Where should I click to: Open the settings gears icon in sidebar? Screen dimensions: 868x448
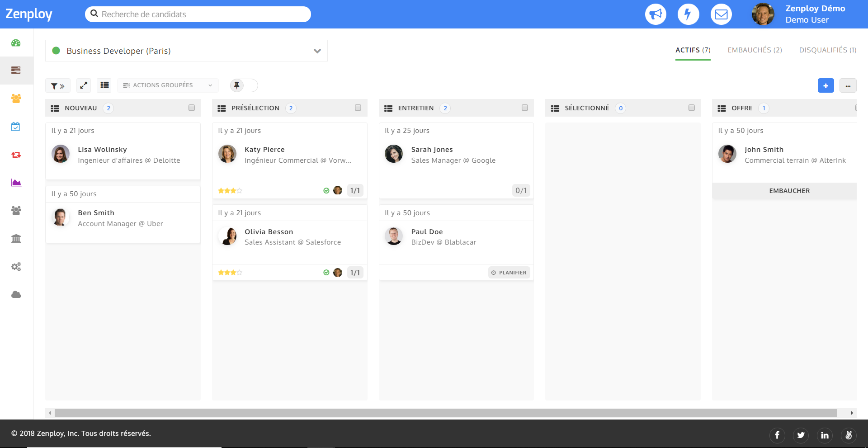(16, 267)
